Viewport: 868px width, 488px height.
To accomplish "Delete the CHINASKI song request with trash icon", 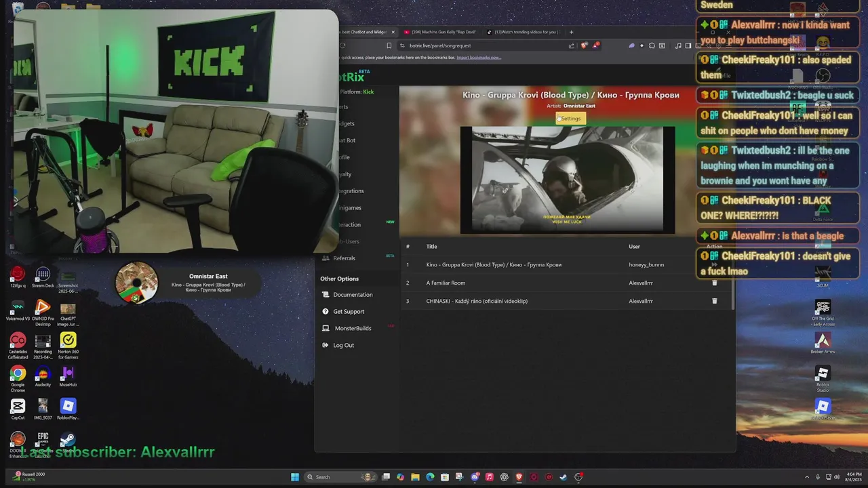I will pyautogui.click(x=714, y=301).
